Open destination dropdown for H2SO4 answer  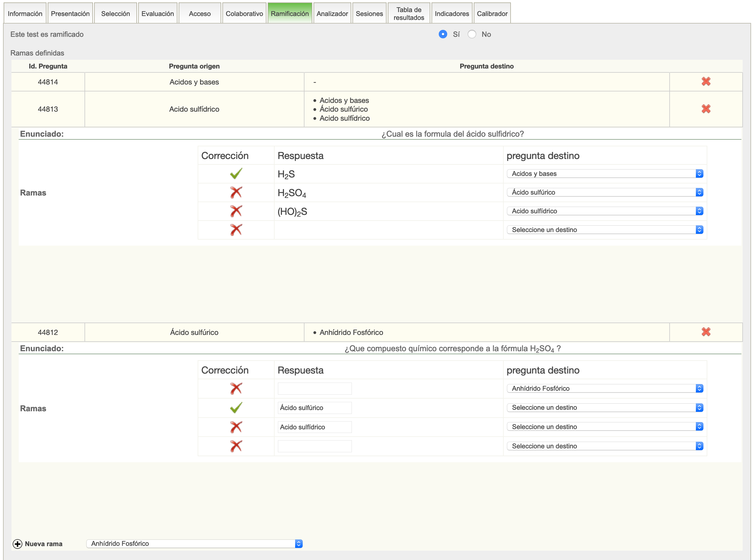[x=604, y=192]
